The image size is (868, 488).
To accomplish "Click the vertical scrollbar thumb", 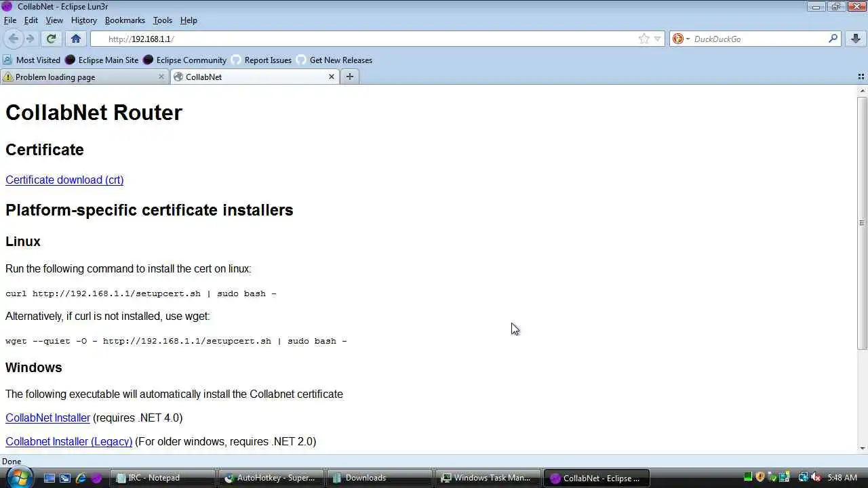I will 862,223.
